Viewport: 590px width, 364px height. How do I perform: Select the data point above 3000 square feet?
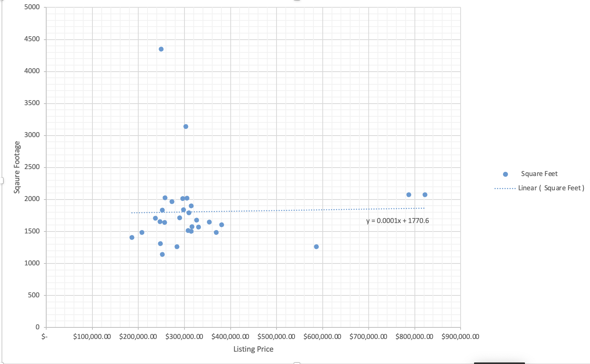[x=186, y=126]
